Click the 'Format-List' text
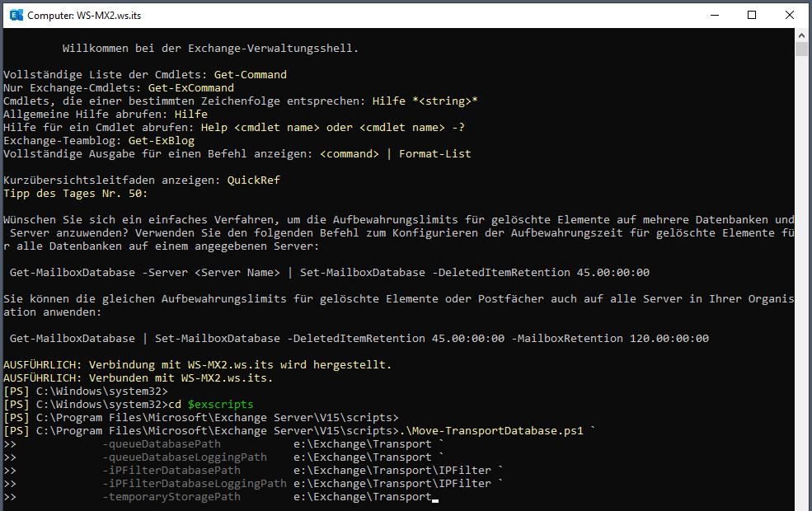This screenshot has width=812, height=511. click(435, 154)
